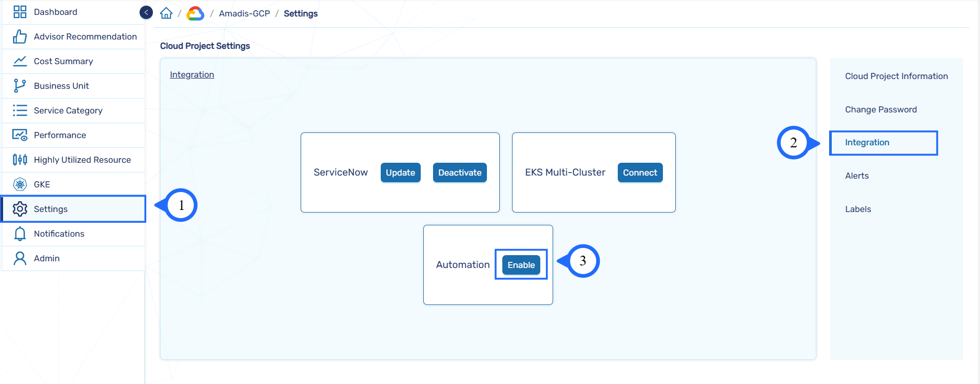The image size is (980, 384).
Task: Collapse the sidebar with the arrow button
Action: 146,12
